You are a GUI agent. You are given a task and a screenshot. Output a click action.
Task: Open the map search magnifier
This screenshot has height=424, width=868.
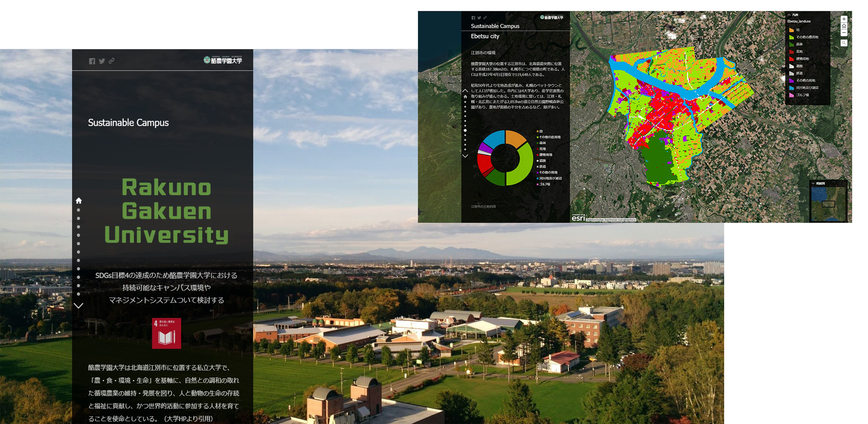[844, 43]
